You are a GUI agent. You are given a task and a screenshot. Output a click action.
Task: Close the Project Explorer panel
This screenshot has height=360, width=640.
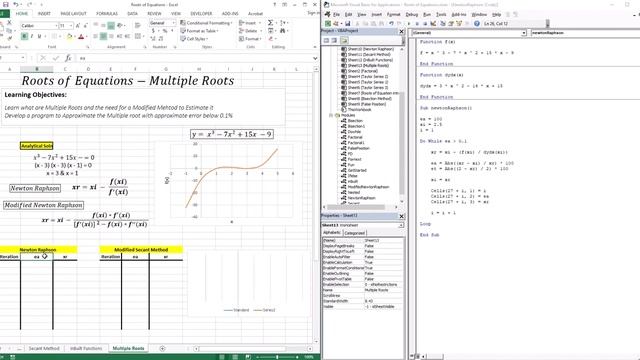(401, 31)
